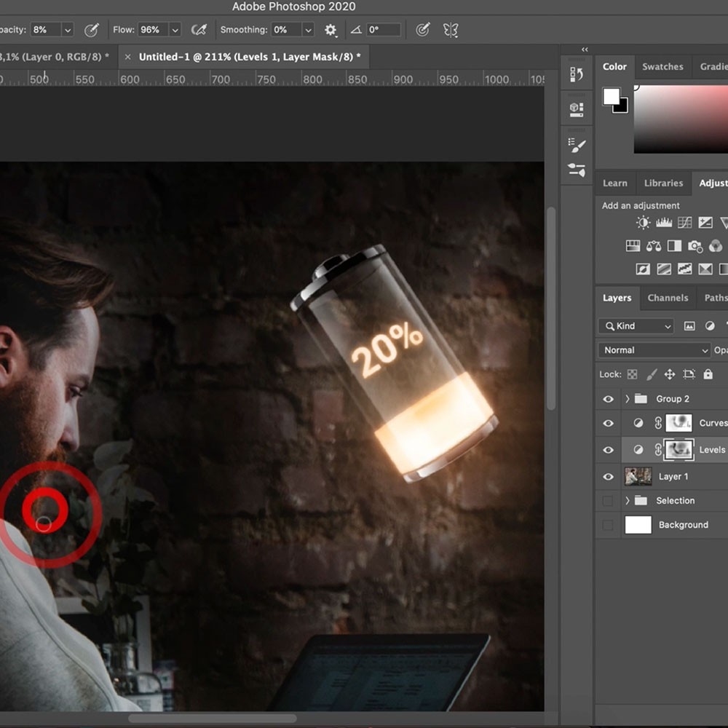Open the Swatches panel tab
Image resolution: width=728 pixels, height=728 pixels.
pos(662,66)
